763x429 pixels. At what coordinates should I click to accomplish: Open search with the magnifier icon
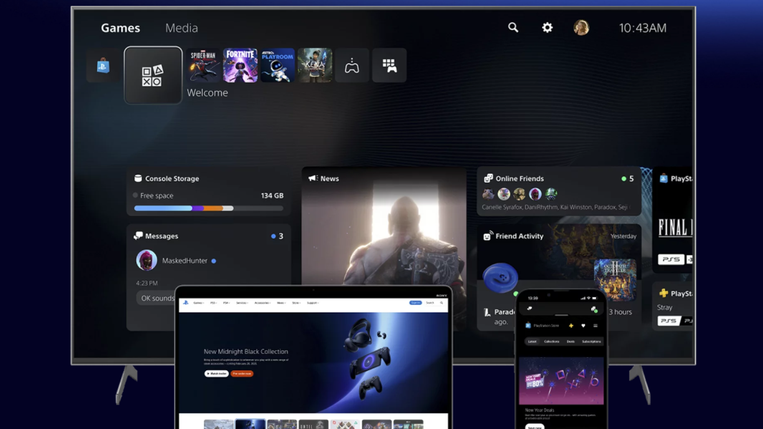click(513, 27)
